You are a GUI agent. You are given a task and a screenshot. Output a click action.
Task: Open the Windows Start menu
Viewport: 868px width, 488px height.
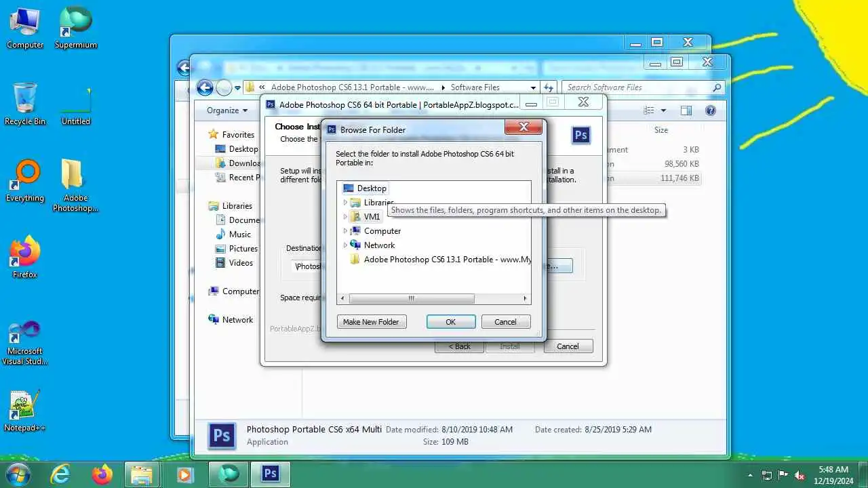pos(18,474)
